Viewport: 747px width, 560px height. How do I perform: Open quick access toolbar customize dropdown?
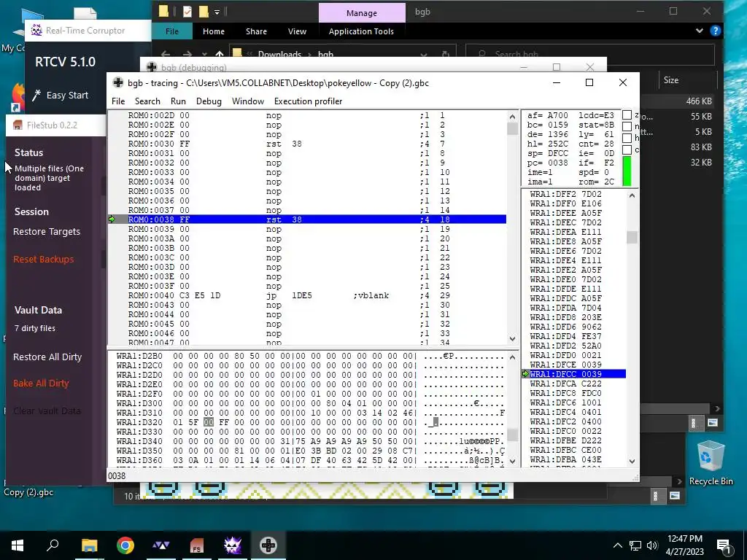click(x=217, y=12)
